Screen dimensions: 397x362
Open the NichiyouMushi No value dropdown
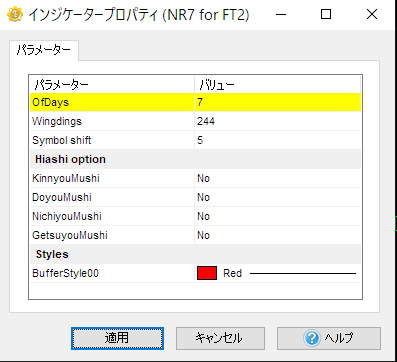(x=277, y=216)
